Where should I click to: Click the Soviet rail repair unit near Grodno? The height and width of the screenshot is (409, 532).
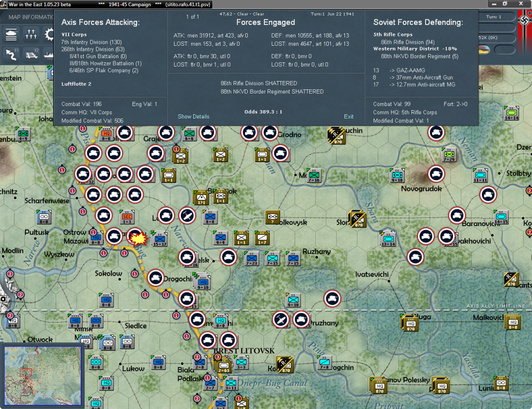coord(336,136)
